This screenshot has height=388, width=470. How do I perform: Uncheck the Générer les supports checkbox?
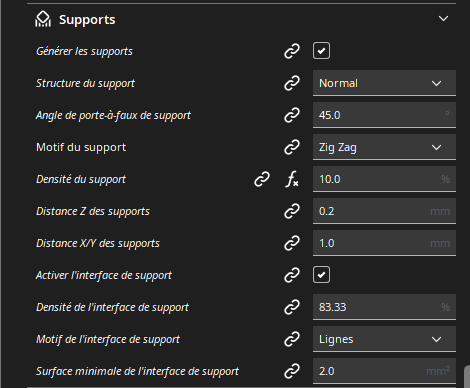click(321, 51)
